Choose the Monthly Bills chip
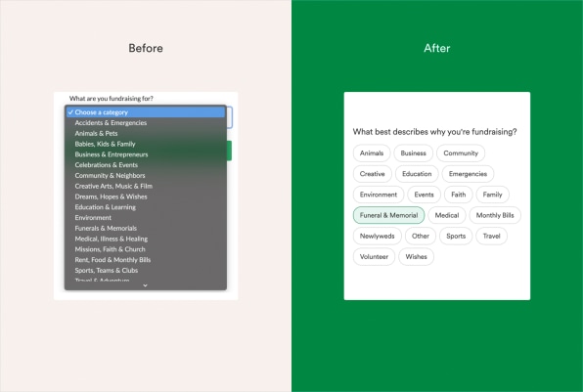 pyautogui.click(x=495, y=215)
